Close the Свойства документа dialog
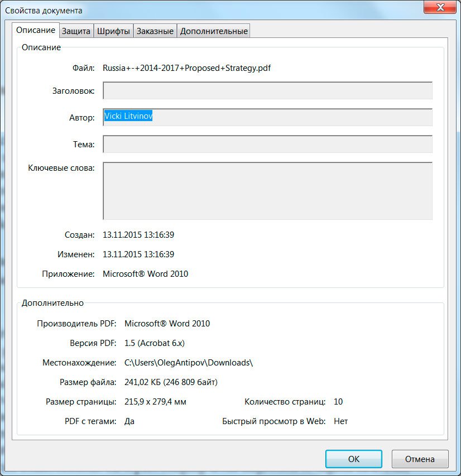Viewport: 461px width, 476px height. click(x=440, y=7)
